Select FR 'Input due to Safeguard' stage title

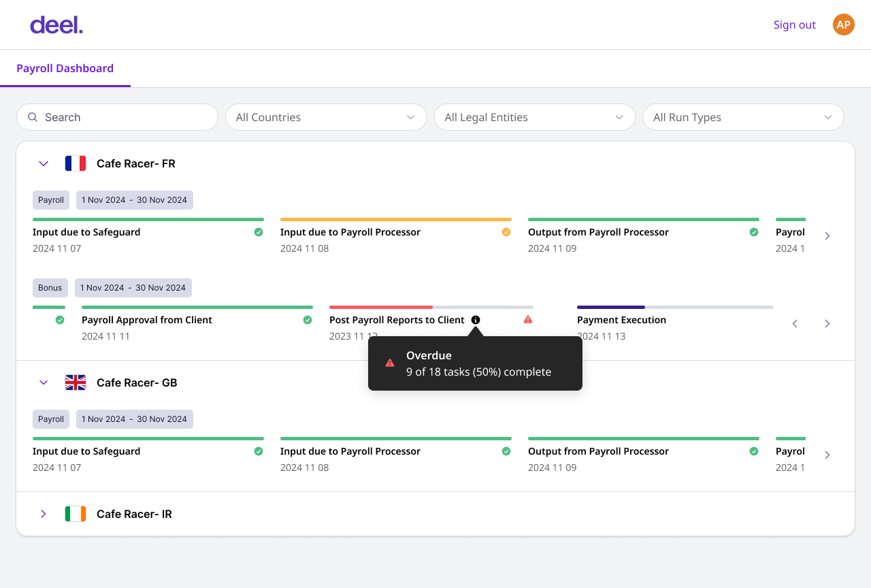(86, 232)
